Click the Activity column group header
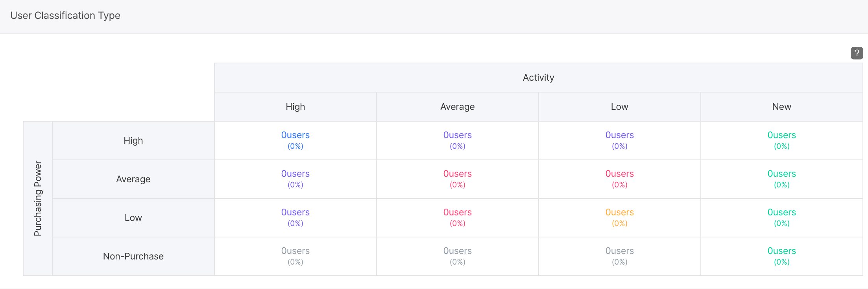This screenshot has height=289, width=868. coord(538,78)
